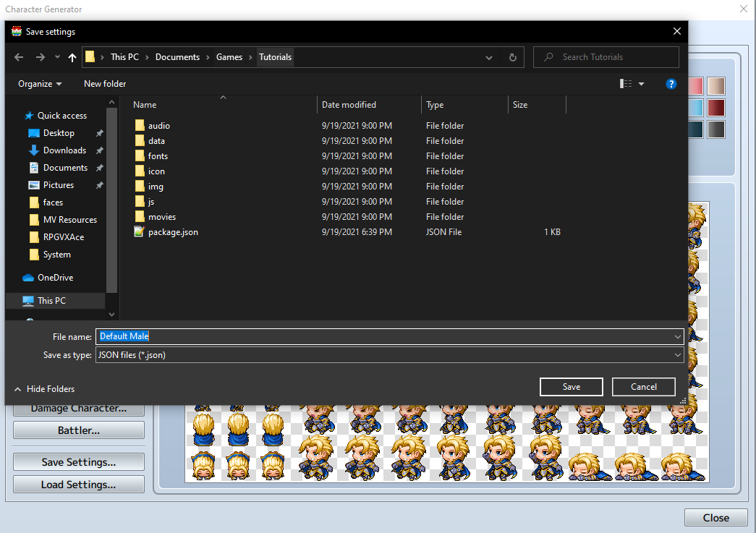Click the Save settings dialog app icon

17,31
